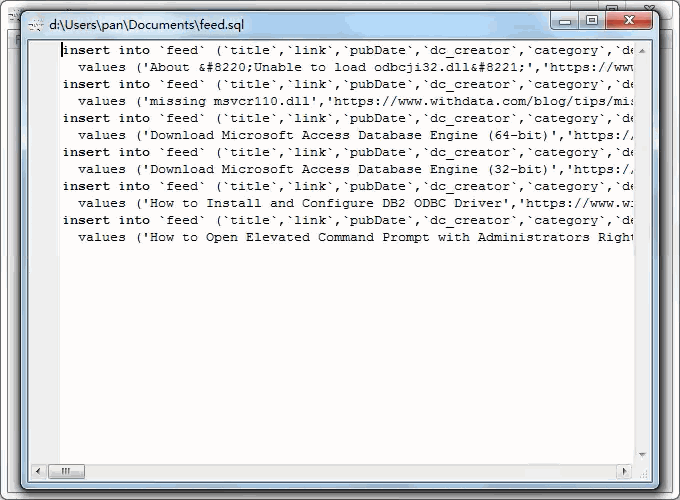This screenshot has width=680, height=500.
Task: Click the window title text feed.sql
Action: 147,25
